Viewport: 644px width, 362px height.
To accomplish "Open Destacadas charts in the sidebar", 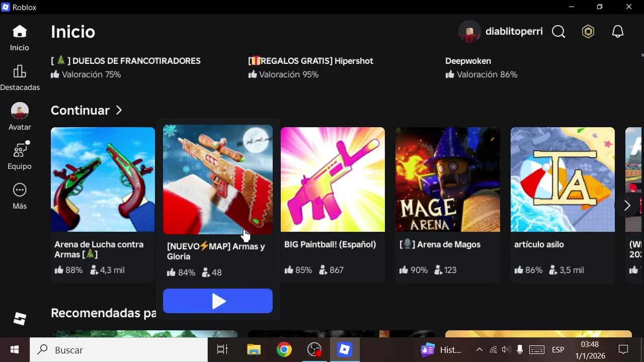I will pos(20,71).
